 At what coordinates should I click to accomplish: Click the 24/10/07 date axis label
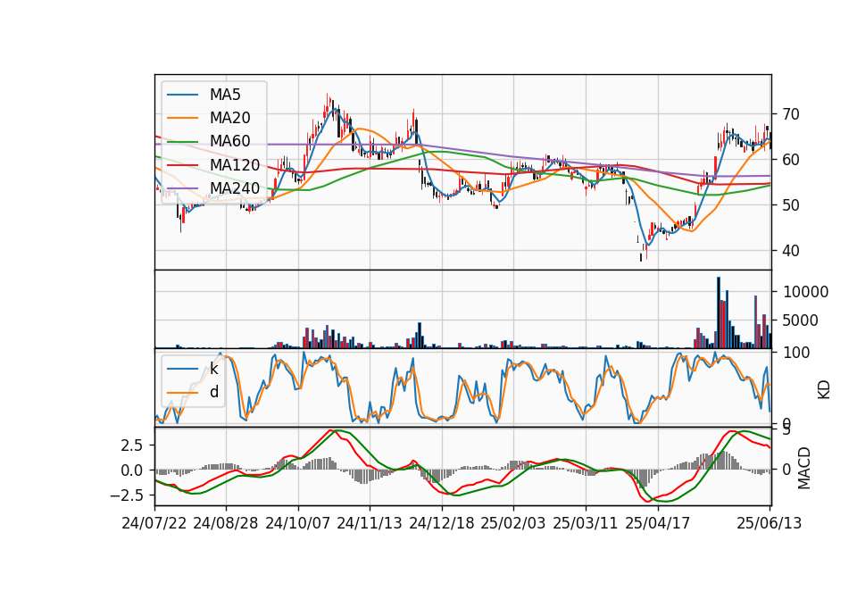[x=298, y=523]
